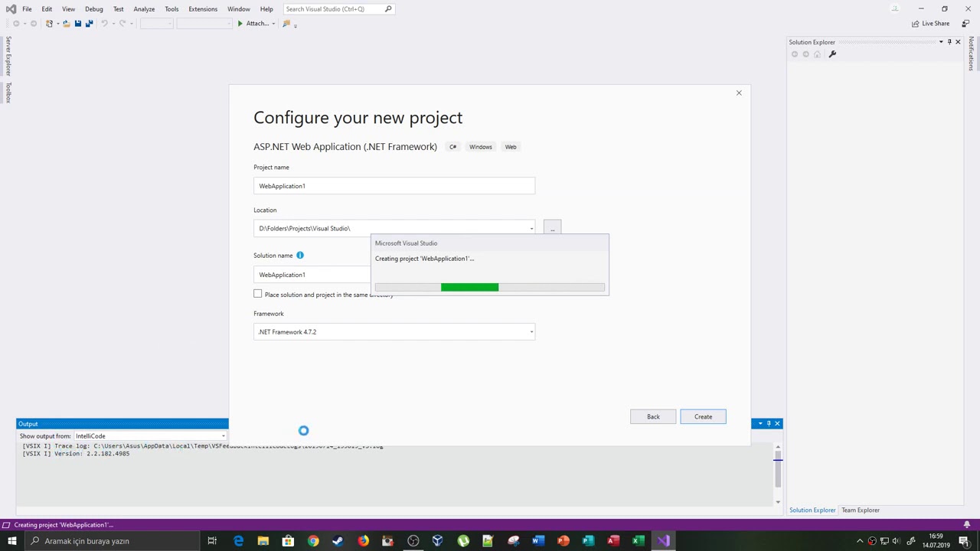Close the Output panel
Screen dimensions: 980x551
[777, 424]
